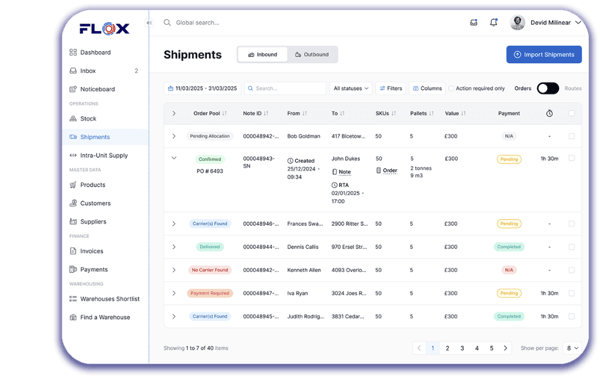Image resolution: width=600 pixels, height=378 pixels.
Task: Click the Find a Warehouse icon
Action: [73, 317]
